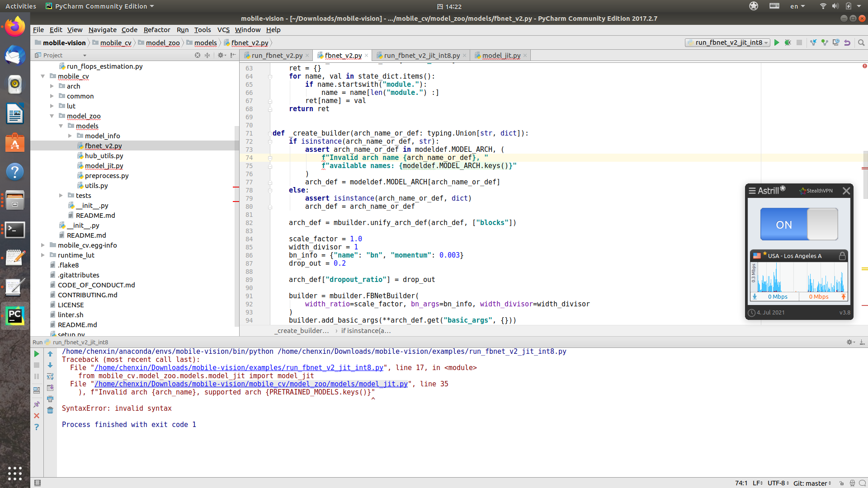The width and height of the screenshot is (868, 488).
Task: Open the Refactor menu
Action: (x=157, y=30)
